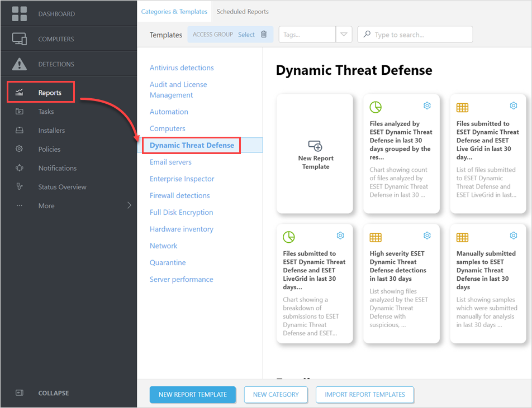Expand the More menu chevron
The image size is (532, 408).
(x=129, y=205)
